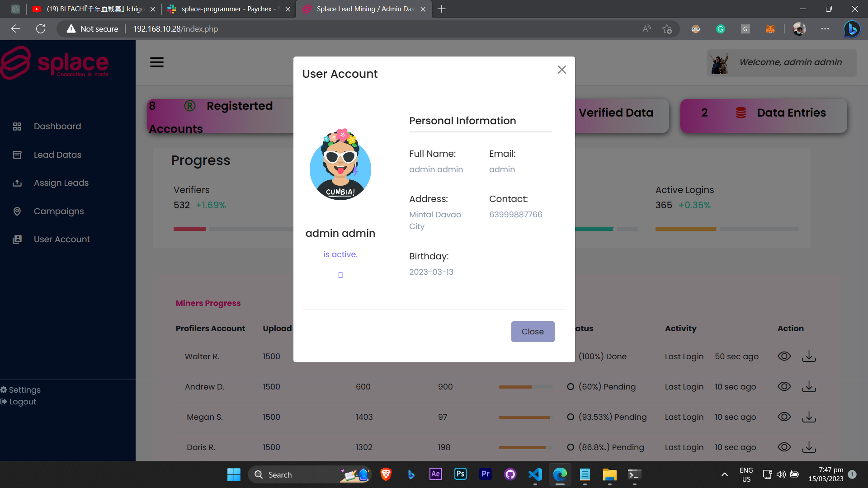
Task: View Walter R. row eye icon
Action: (784, 356)
